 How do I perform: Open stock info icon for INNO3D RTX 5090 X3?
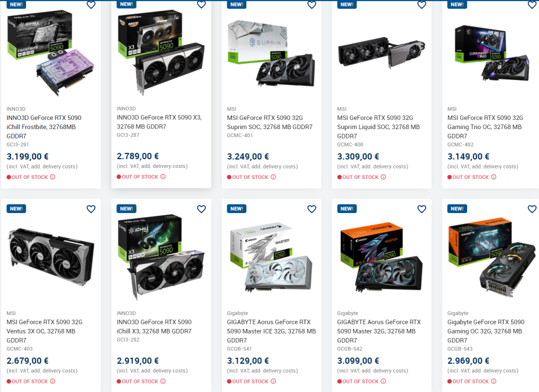pos(163,177)
